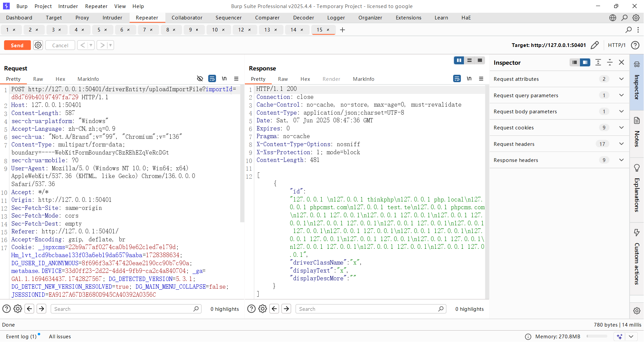Toggle \n newline display in Response
This screenshot has height=342, width=644.
tap(469, 78)
